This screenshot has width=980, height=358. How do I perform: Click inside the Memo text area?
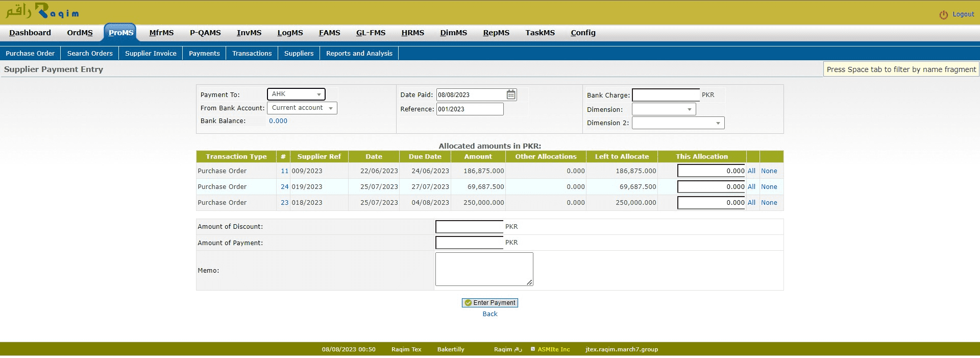pyautogui.click(x=483, y=269)
